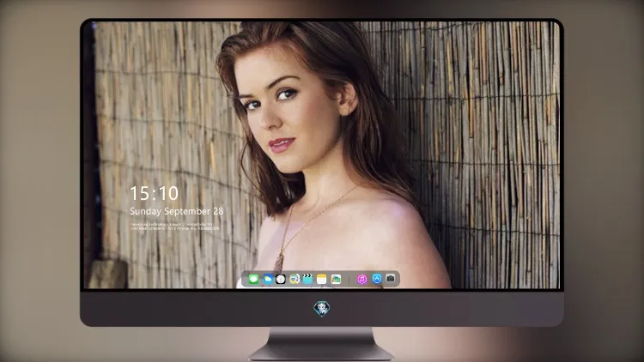Open the Videos clapperboard app
The image size is (644, 362).
(x=307, y=279)
